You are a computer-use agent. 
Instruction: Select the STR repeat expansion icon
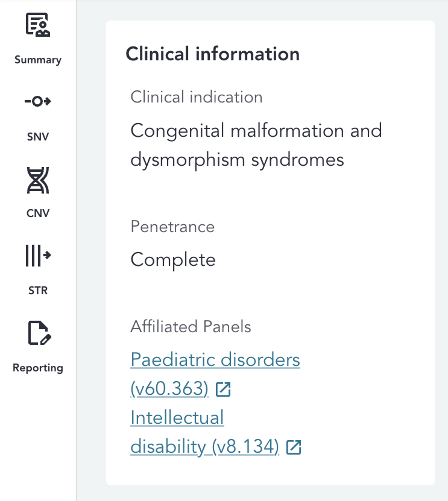[37, 256]
